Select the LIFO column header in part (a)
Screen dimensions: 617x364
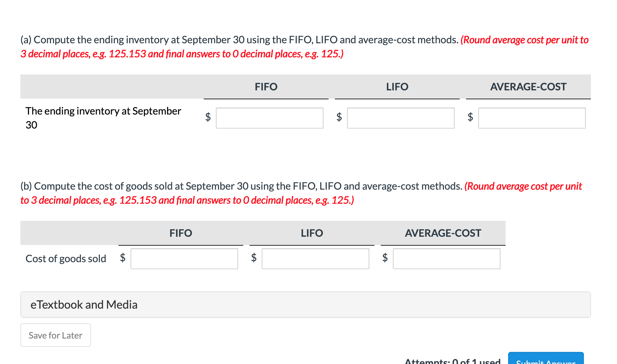397,87
